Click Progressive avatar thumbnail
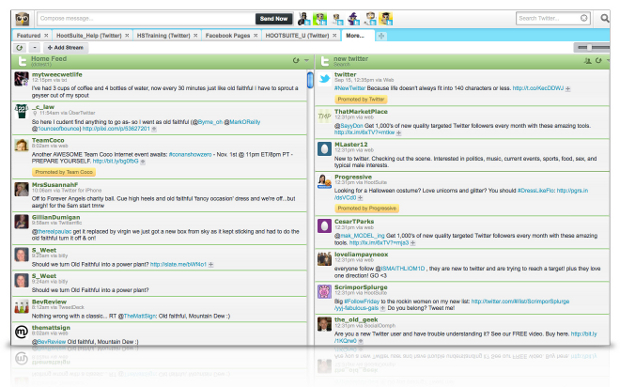Image resolution: width=620 pixels, height=387 pixels. pyautogui.click(x=325, y=181)
